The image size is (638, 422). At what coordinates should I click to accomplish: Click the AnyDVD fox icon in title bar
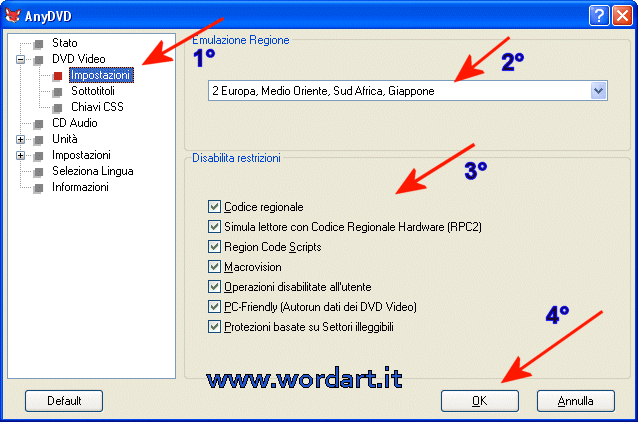13,15
